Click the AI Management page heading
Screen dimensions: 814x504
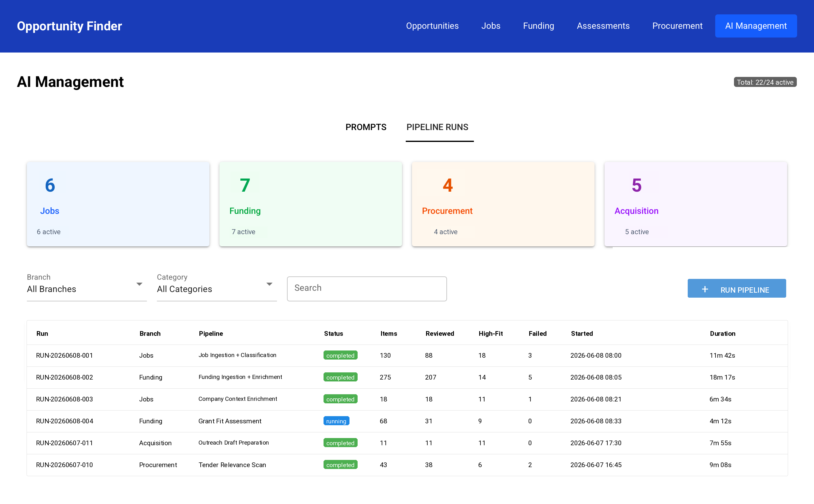pos(70,82)
